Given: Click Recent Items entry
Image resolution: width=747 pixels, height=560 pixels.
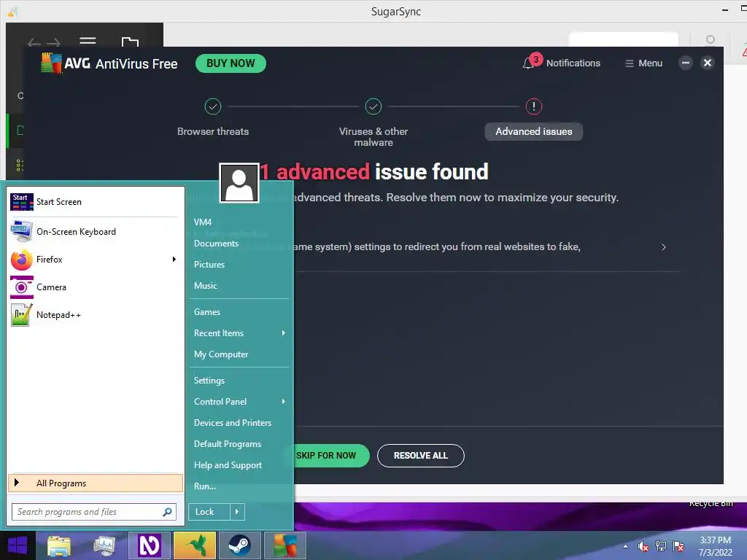Looking at the screenshot, I should 219,332.
